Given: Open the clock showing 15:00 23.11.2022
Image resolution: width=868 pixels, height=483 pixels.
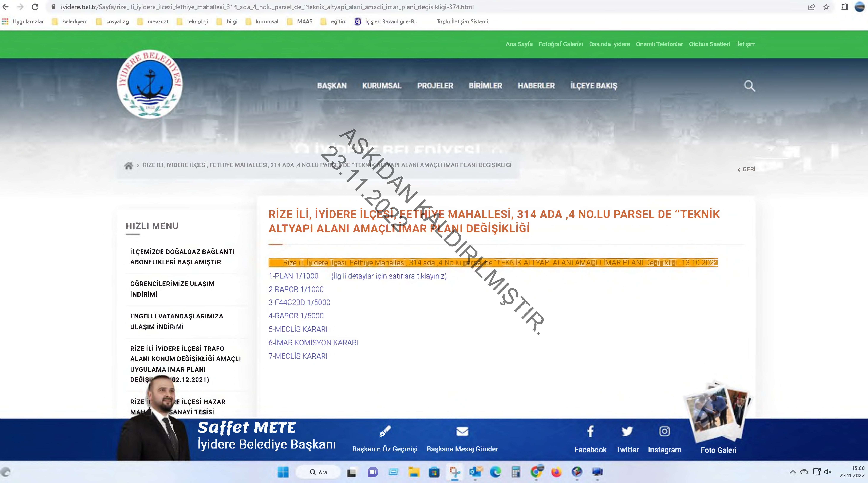Looking at the screenshot, I should click(x=852, y=472).
